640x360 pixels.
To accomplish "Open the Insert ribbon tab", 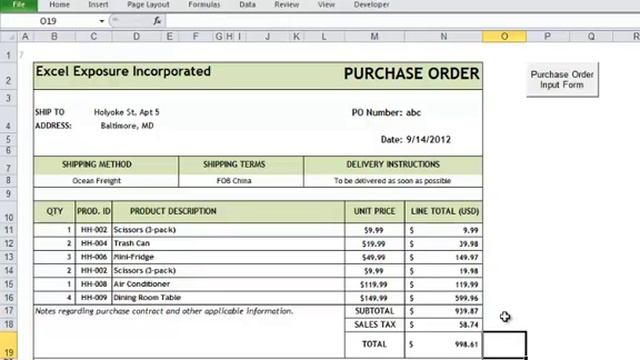I will point(98,5).
